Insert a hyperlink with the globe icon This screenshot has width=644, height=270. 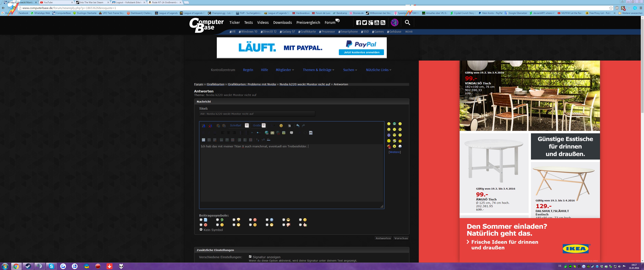(267, 133)
